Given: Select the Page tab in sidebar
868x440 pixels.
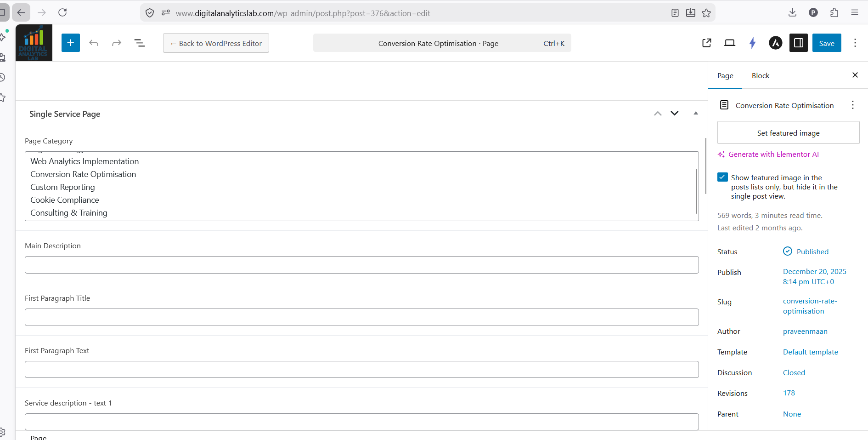Looking at the screenshot, I should [725, 75].
